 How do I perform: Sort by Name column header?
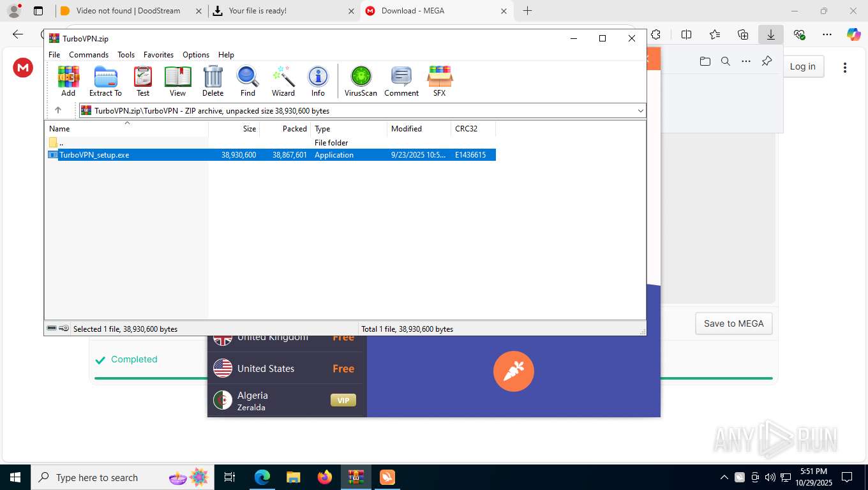pos(126,128)
